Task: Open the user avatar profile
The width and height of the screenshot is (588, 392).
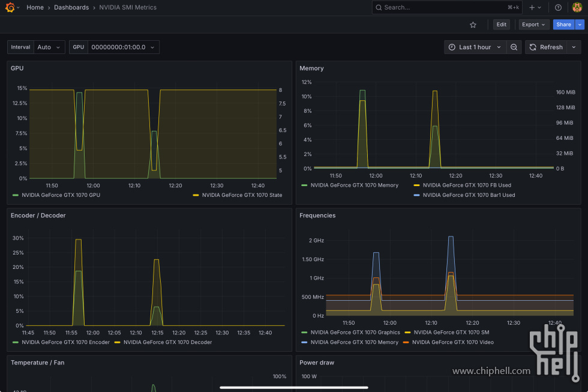Action: pos(577,7)
